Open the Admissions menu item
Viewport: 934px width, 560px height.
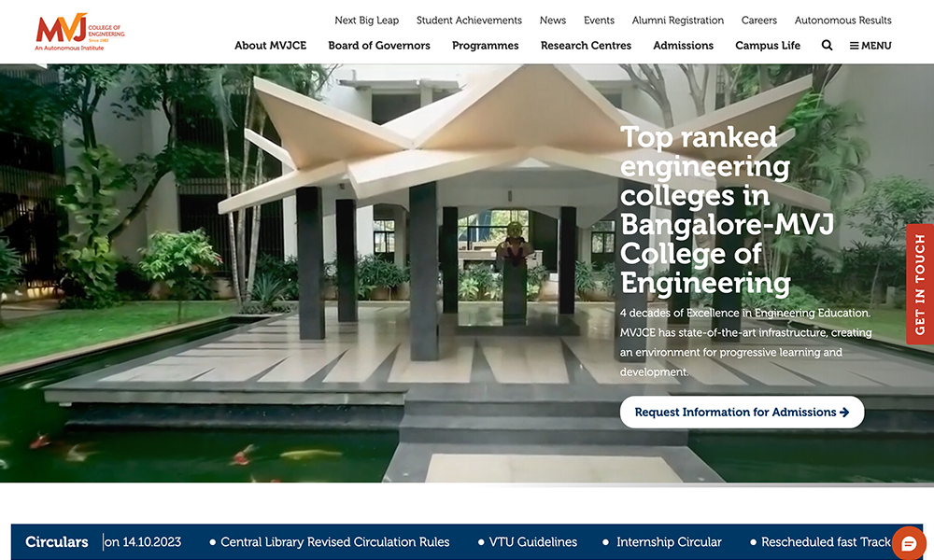click(683, 45)
